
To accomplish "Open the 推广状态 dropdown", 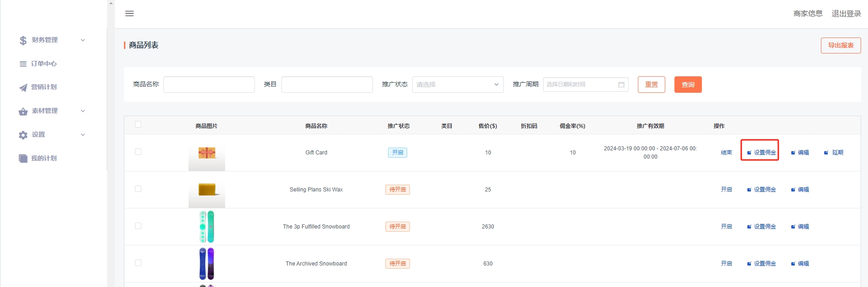I will click(x=458, y=85).
